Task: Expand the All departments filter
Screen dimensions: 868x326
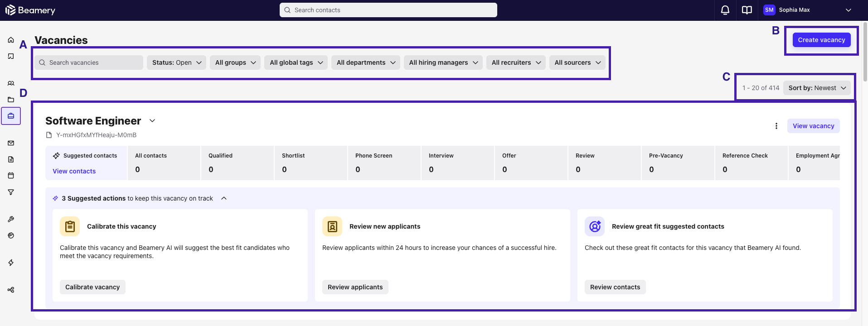Action: pyautogui.click(x=365, y=62)
